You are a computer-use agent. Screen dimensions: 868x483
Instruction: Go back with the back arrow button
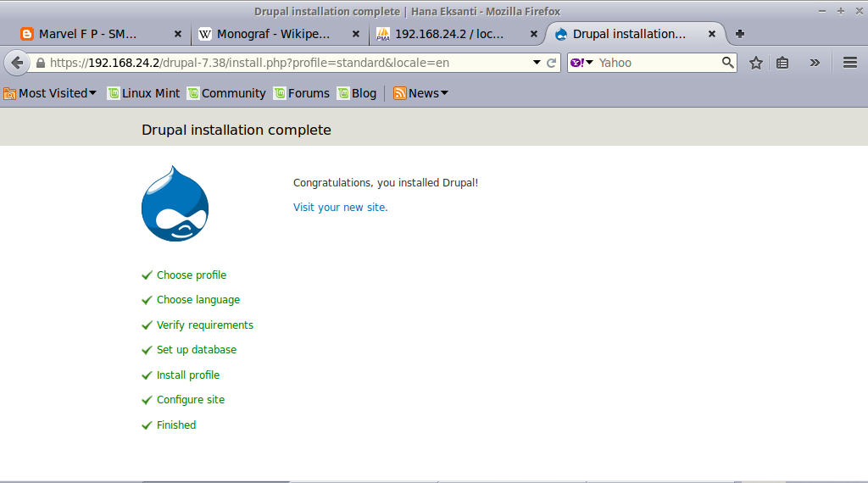pos(17,63)
